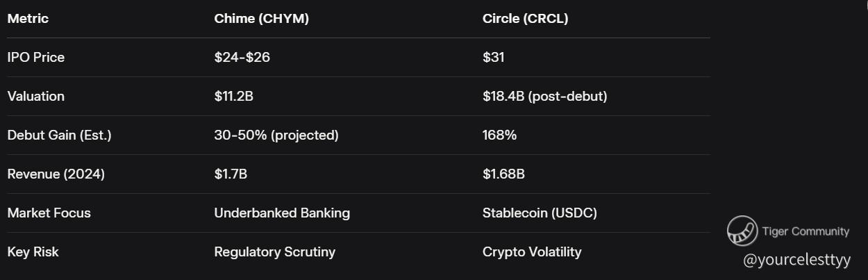
Task: Click the Regulatory Scrutiny cell
Action: click(274, 252)
